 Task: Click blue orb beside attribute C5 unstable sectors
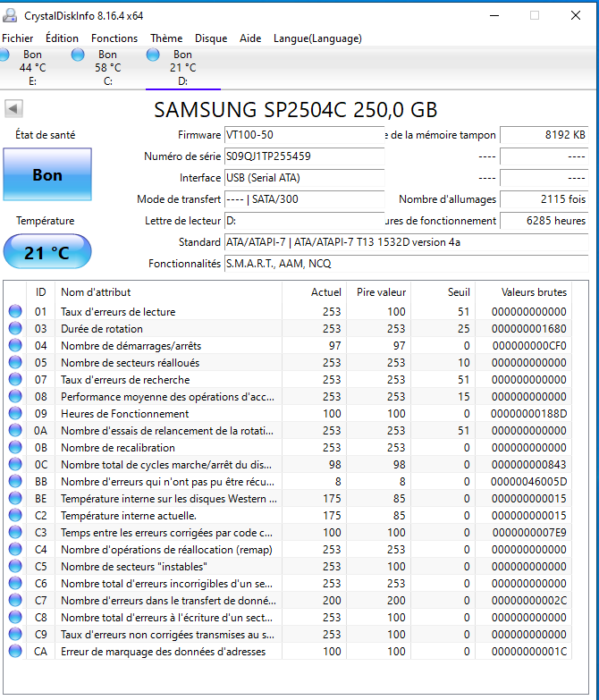click(x=15, y=567)
